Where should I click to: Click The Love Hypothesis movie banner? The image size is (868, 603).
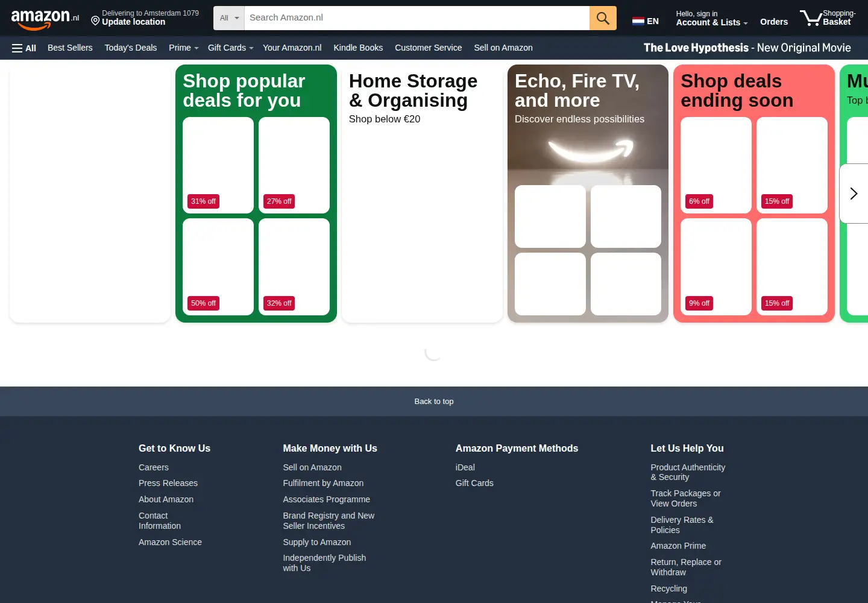pyautogui.click(x=747, y=48)
